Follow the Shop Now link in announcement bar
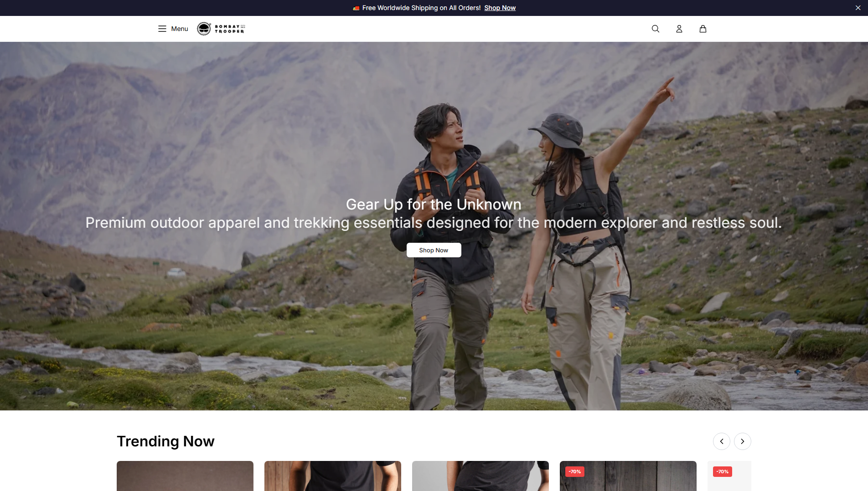The width and height of the screenshot is (868, 491). 500,8
